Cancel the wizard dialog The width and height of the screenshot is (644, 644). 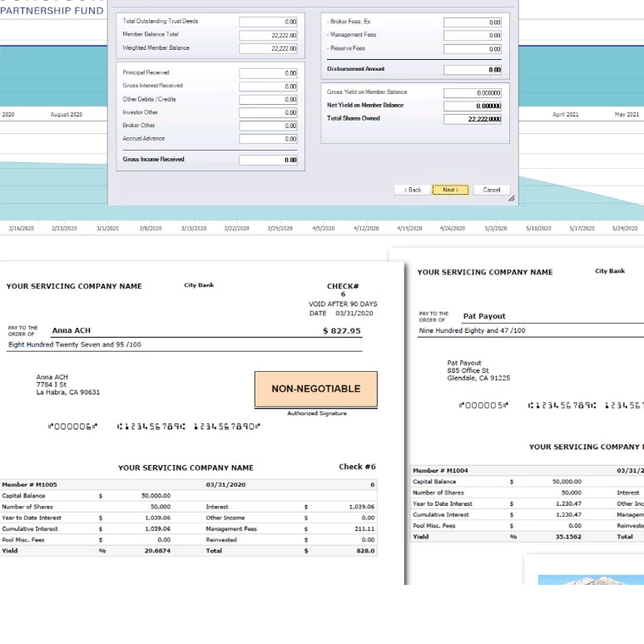tap(492, 190)
